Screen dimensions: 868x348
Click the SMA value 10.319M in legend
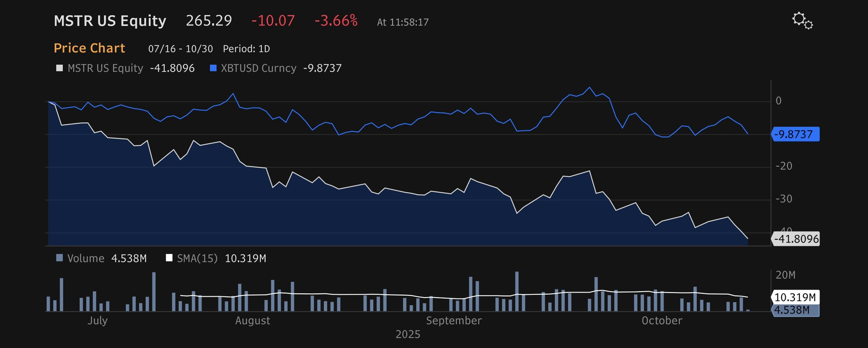tap(245, 258)
